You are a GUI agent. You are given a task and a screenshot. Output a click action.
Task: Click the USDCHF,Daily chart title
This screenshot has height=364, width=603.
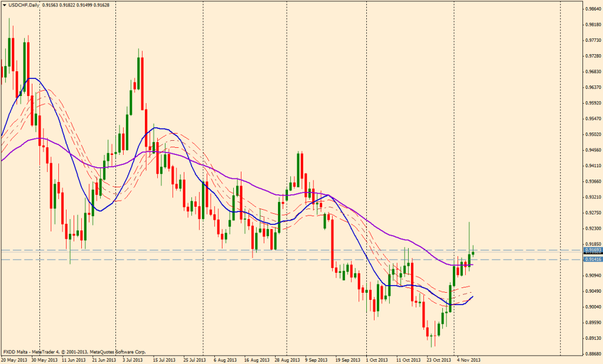[25, 5]
